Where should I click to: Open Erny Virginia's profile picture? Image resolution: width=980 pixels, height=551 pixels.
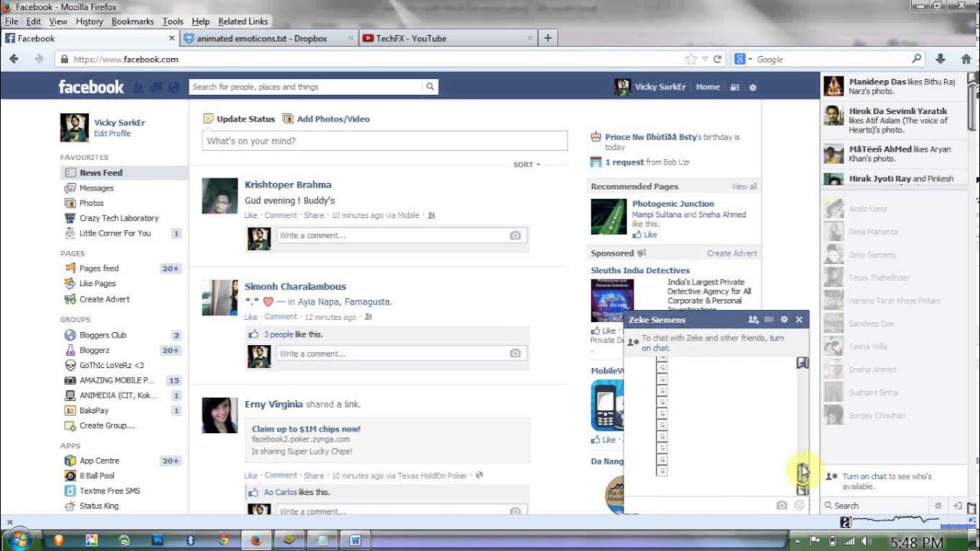pos(220,416)
